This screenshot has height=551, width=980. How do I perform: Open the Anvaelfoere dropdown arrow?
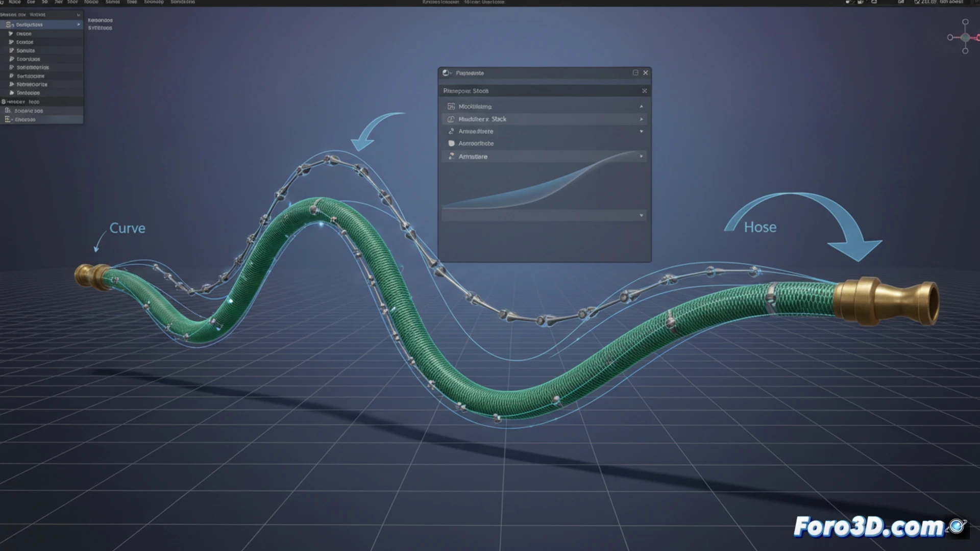[x=641, y=131]
